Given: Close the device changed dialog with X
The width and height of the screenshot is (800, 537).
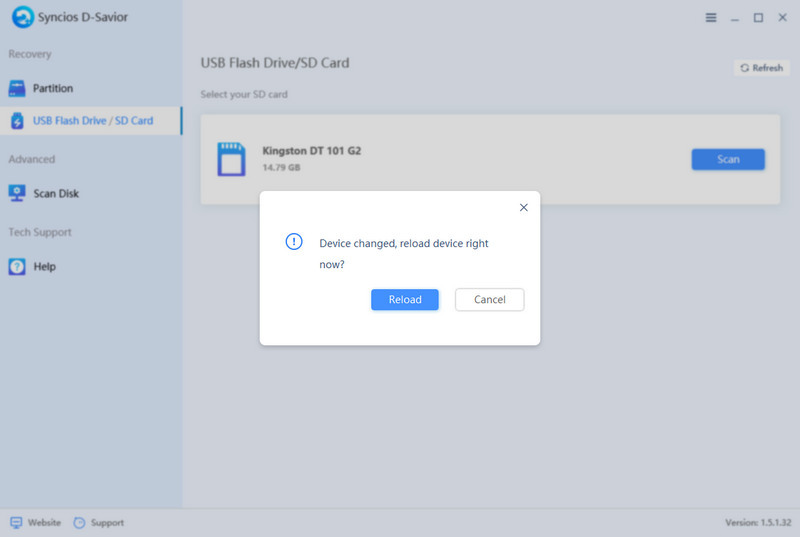Looking at the screenshot, I should [523, 208].
